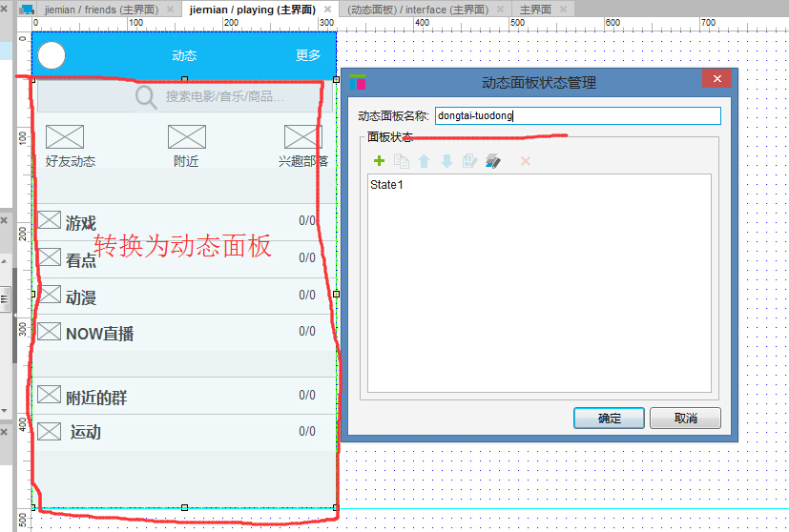The height and width of the screenshot is (532, 789).
Task: Select the 游戏 row label
Action: [80, 223]
